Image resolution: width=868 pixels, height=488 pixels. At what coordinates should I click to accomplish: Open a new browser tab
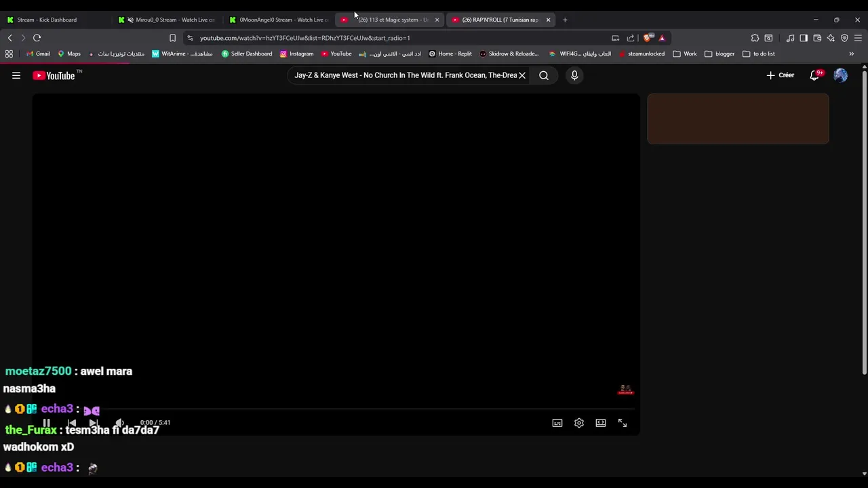(x=565, y=20)
